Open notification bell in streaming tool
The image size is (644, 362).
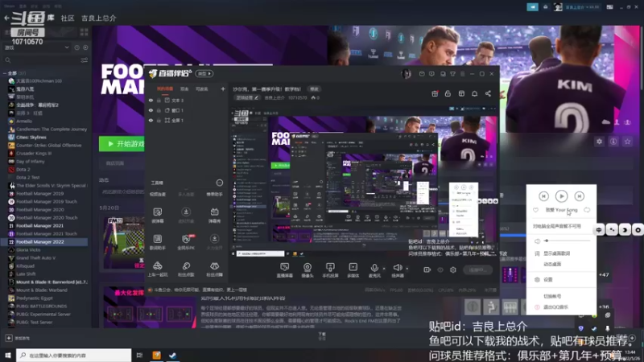[x=474, y=93]
